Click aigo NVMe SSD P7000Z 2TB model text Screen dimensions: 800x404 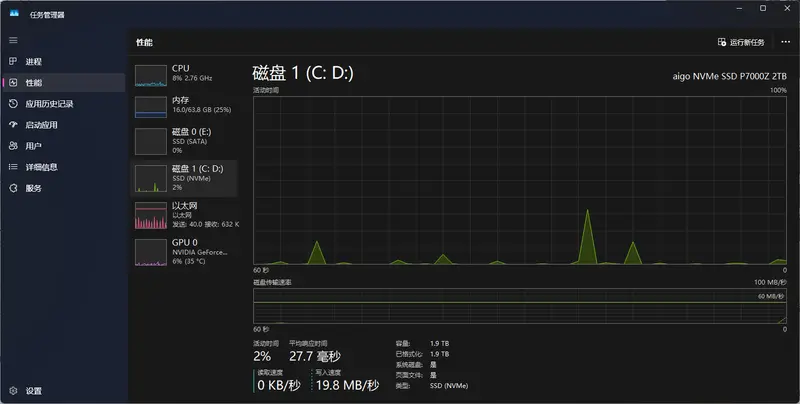[729, 76]
